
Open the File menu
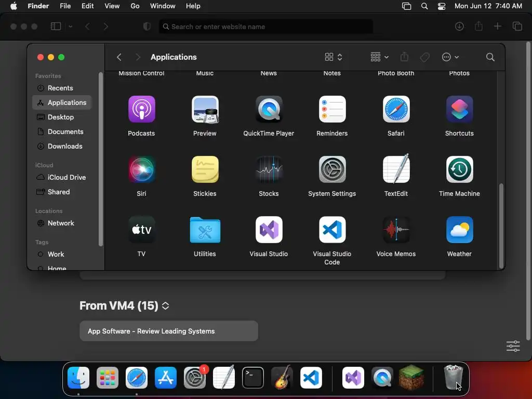pyautogui.click(x=65, y=6)
